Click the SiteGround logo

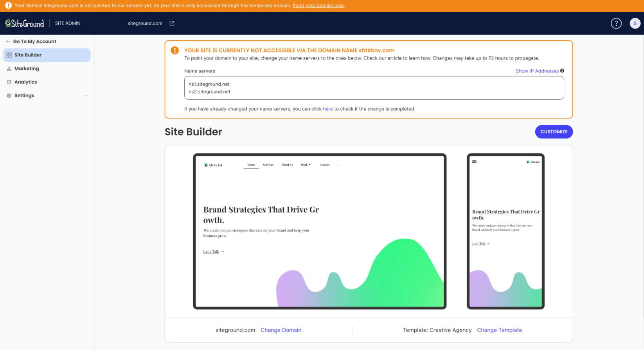24,23
